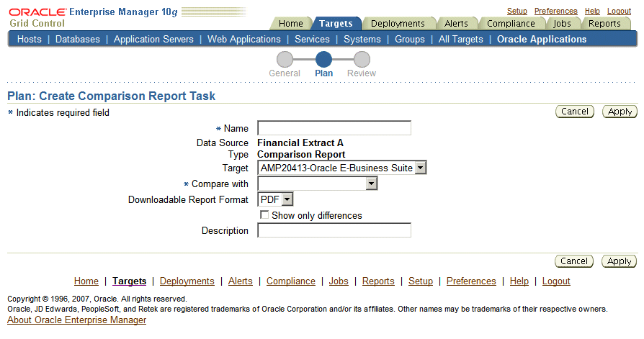Click footer Home link
This screenshot has height=339, width=644.
coord(86,281)
